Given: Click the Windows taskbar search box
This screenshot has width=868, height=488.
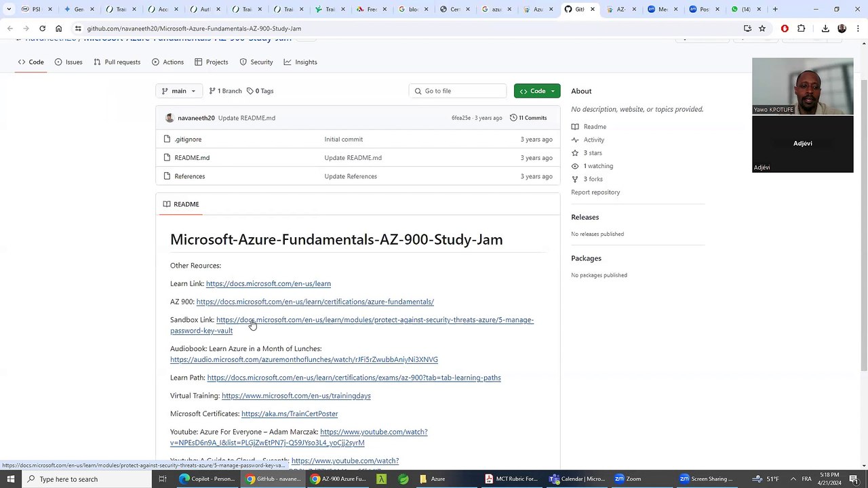Looking at the screenshot, I should (87, 479).
